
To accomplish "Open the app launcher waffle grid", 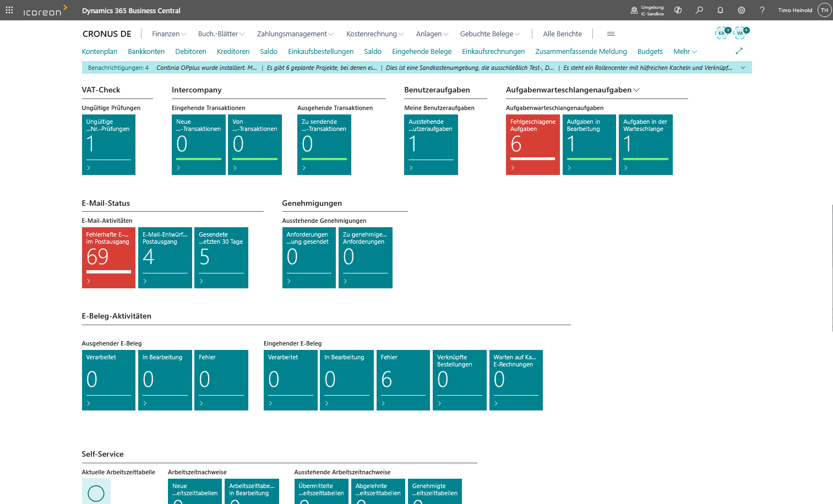I will (x=9, y=10).
